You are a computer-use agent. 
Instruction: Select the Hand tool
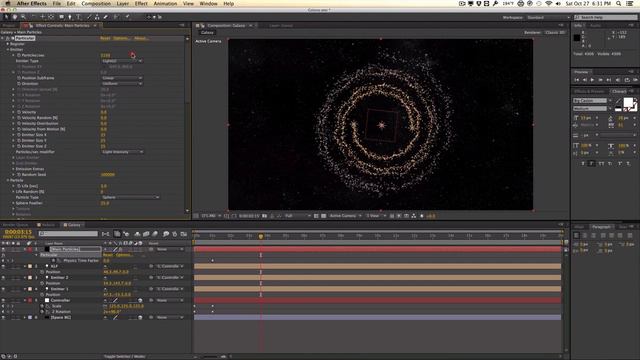point(15,17)
